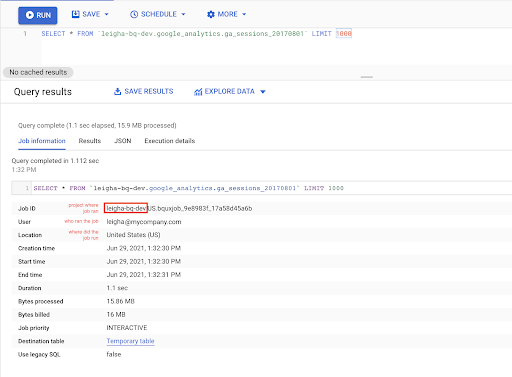Switch to the Results tab
This screenshot has height=377, width=512.
pyautogui.click(x=90, y=141)
